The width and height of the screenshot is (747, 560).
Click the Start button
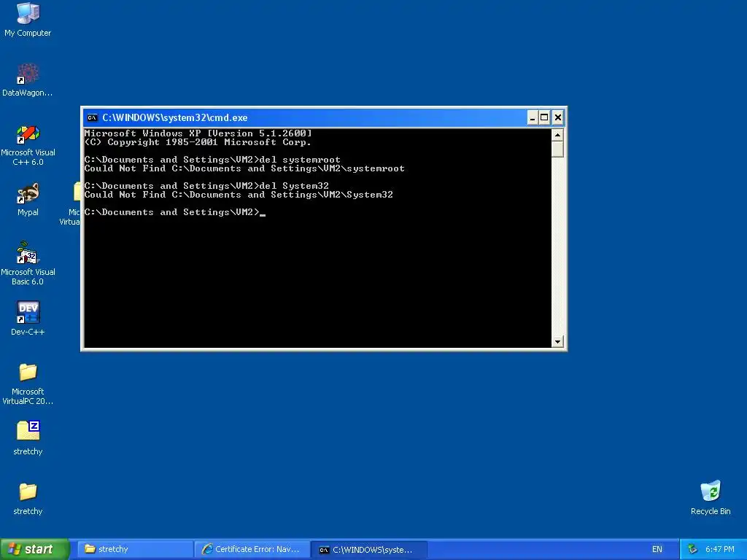click(34, 550)
